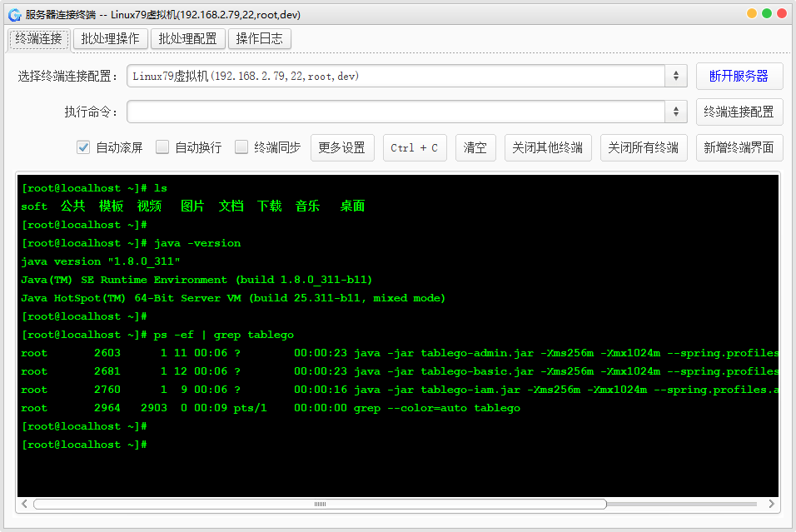
Task: Click the 音乐 folder name
Action: (x=307, y=206)
